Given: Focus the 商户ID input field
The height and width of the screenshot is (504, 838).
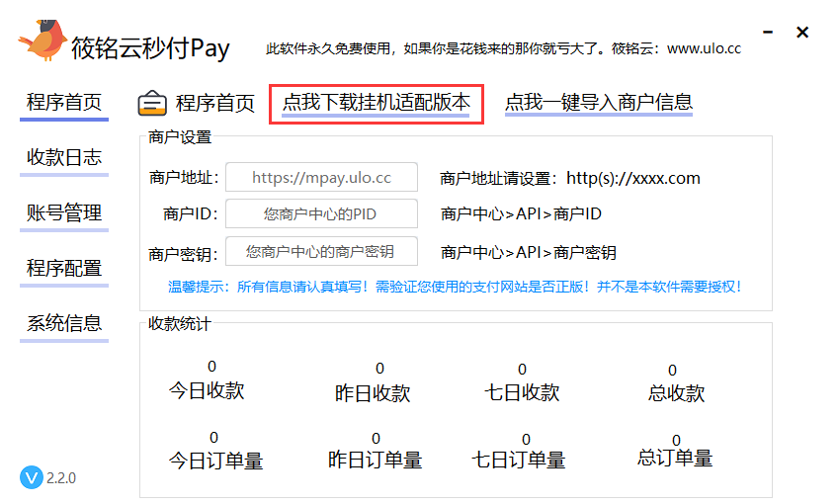Looking at the screenshot, I should tap(322, 213).
